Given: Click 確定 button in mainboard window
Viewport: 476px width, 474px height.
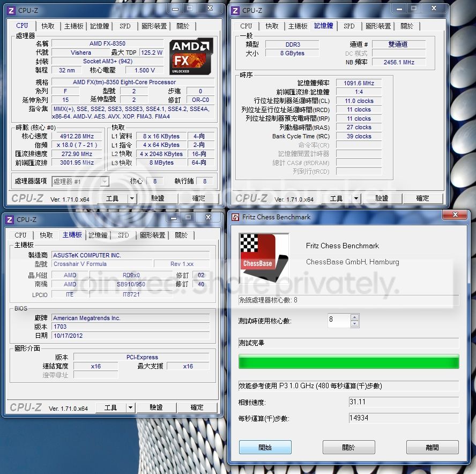Looking at the screenshot, I should point(197,408).
